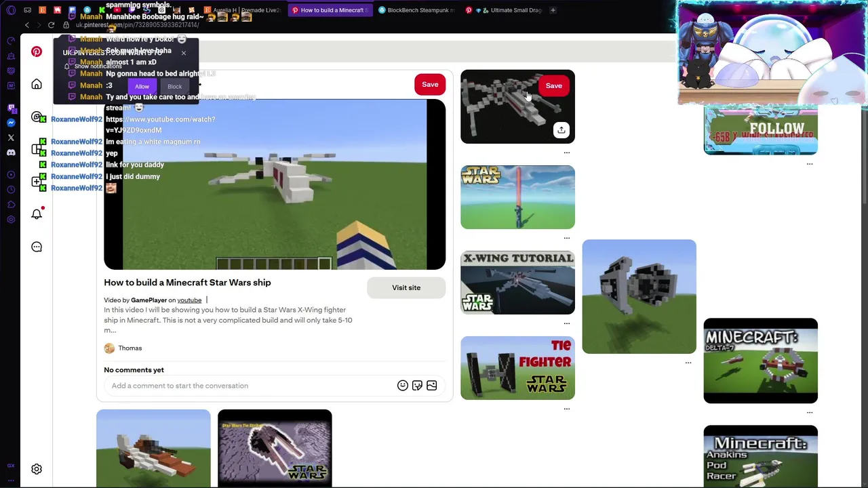The image size is (868, 488).
Task: Open Pinterest notifications bell
Action: tap(37, 214)
